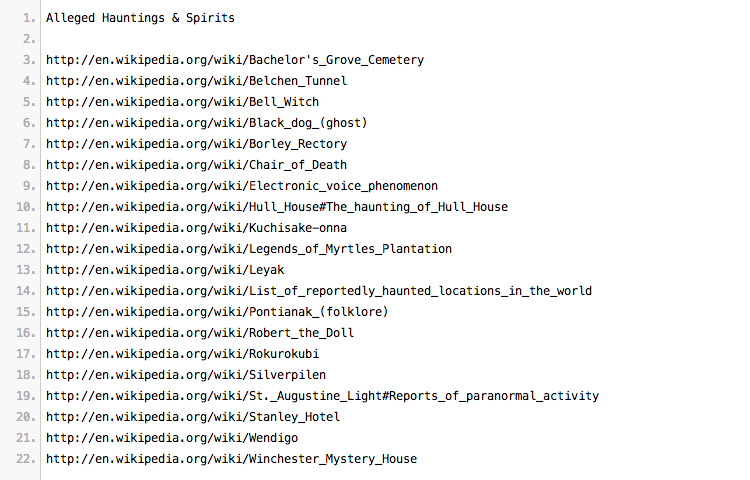Select the Bell Witch URL line
Image resolution: width=750 pixels, height=480 pixels.
point(182,102)
